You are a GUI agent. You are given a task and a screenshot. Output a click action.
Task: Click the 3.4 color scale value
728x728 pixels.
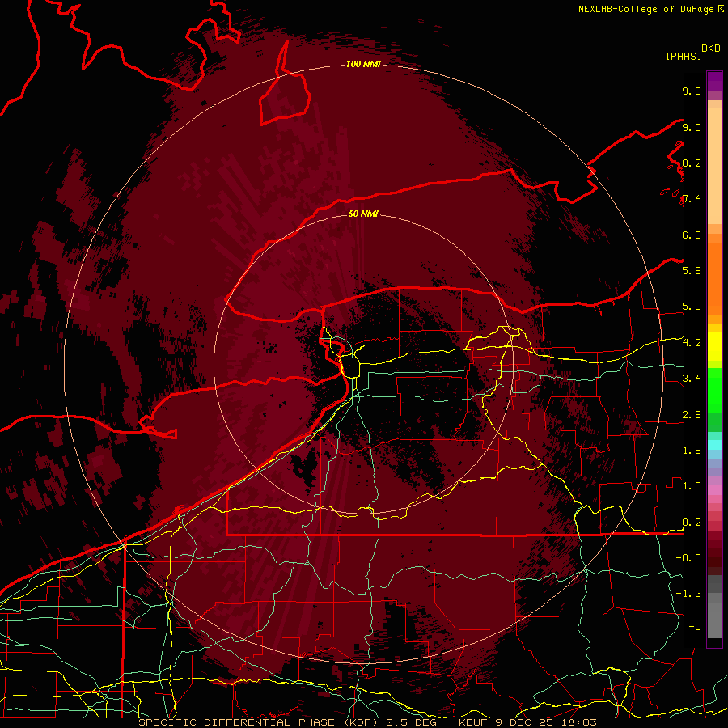(692, 378)
